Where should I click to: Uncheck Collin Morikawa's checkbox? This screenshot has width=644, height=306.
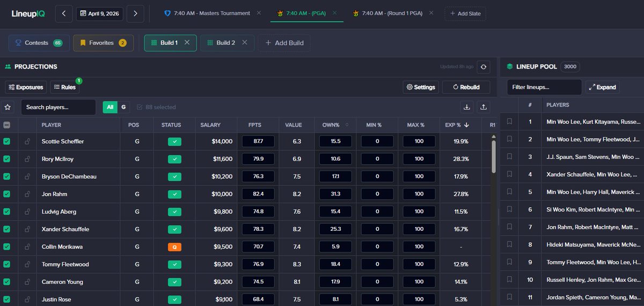coord(6,247)
